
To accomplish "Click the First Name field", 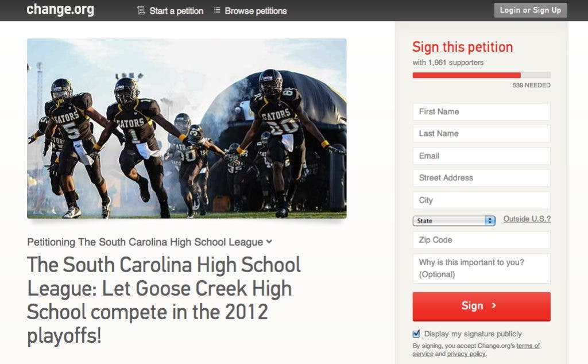I will tap(482, 112).
